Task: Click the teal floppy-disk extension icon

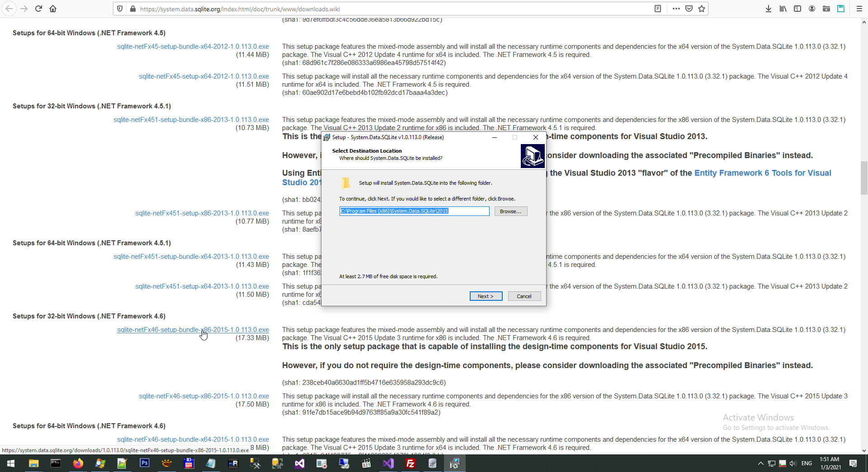Action: coord(841,9)
